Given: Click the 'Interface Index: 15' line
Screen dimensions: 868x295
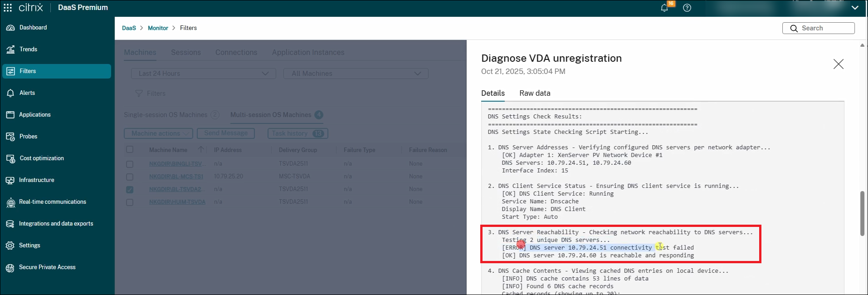Looking at the screenshot, I should point(535,171).
